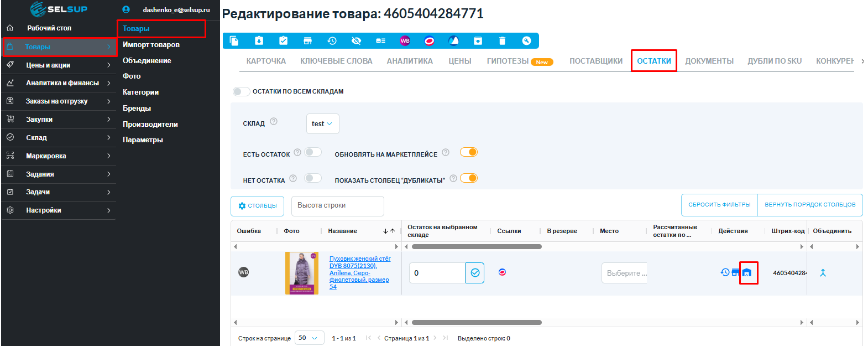Confirm stock value with the checkmark button
Viewport: 868px width, 346px height.
click(475, 273)
